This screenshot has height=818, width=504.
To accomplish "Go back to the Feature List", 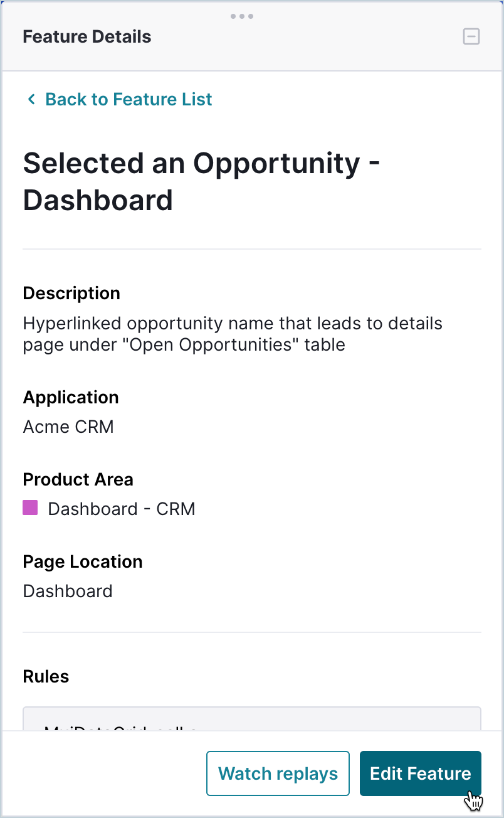I will point(129,99).
